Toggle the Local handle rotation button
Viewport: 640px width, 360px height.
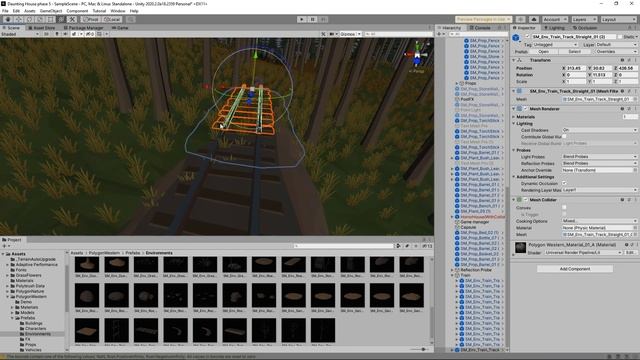point(112,19)
